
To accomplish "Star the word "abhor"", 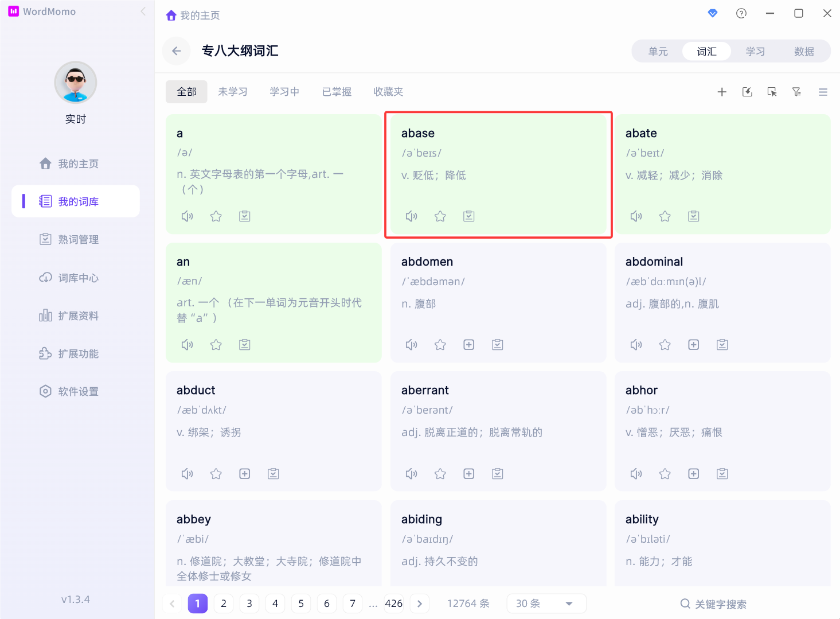I will coord(665,474).
